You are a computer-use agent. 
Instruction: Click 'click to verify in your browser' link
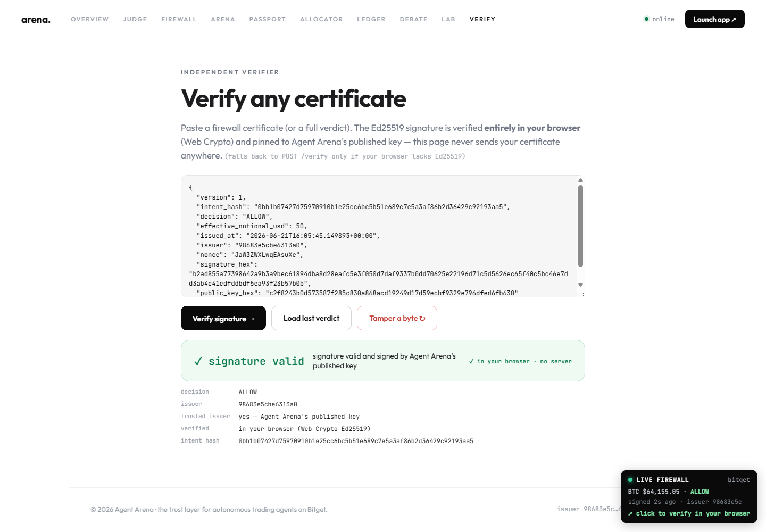click(x=689, y=513)
